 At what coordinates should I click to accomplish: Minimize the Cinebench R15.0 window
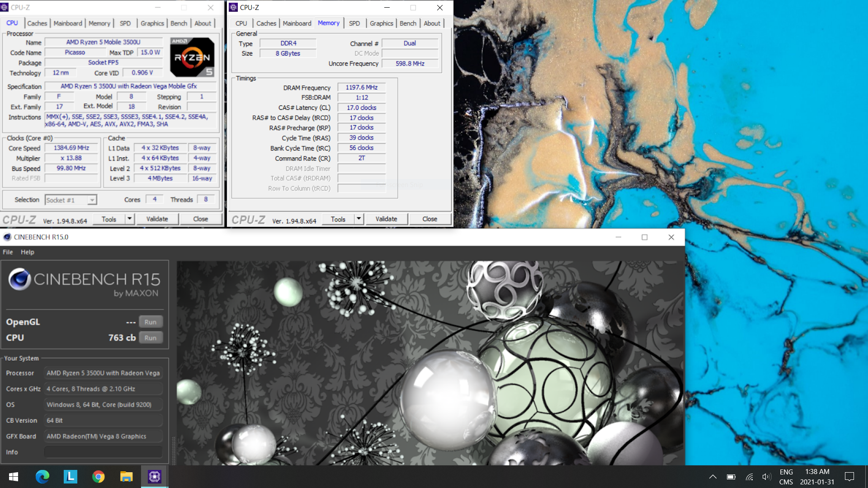[x=618, y=237]
